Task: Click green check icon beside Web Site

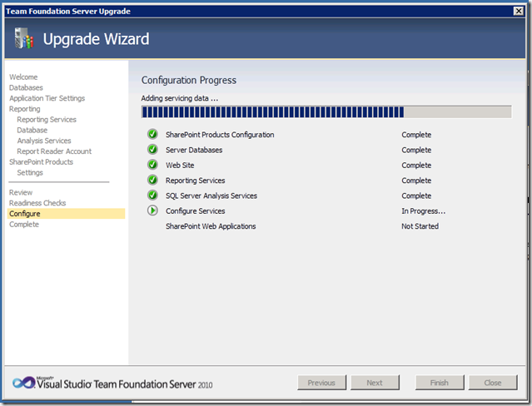Action: (152, 166)
